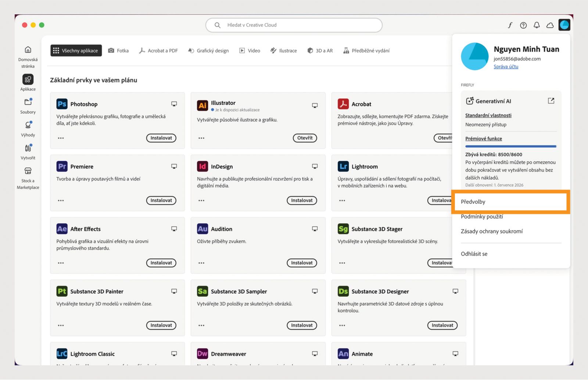588x380 pixels.
Task: Switch to Předběžné vydání tab
Action: (x=366, y=51)
